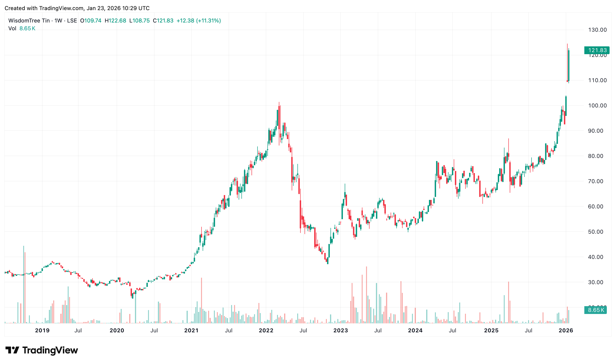Click the green 121.83 current price tag
The image size is (616, 364).
point(597,50)
